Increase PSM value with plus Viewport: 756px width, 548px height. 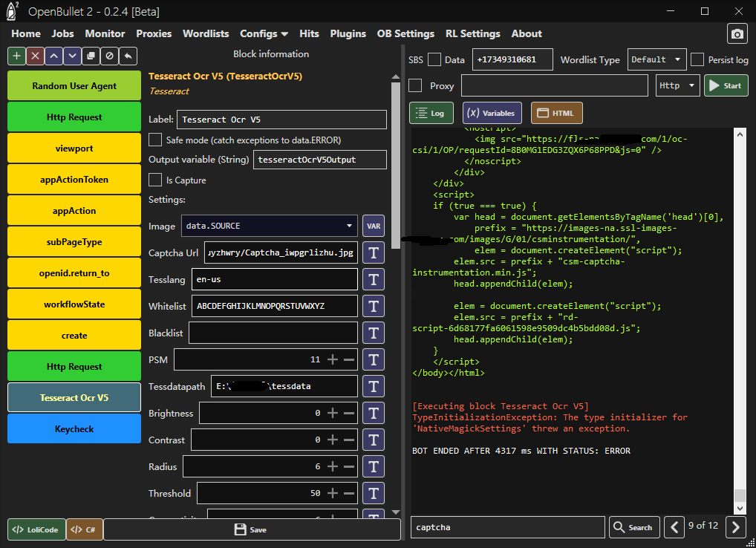click(332, 359)
